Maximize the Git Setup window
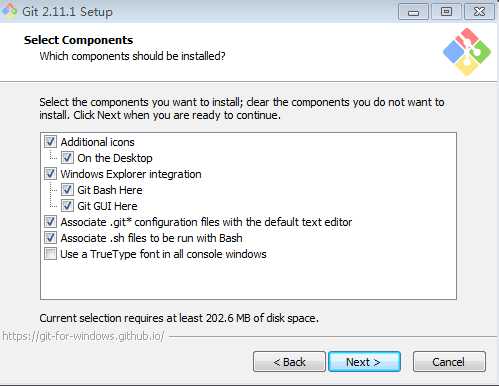 [446, 12]
